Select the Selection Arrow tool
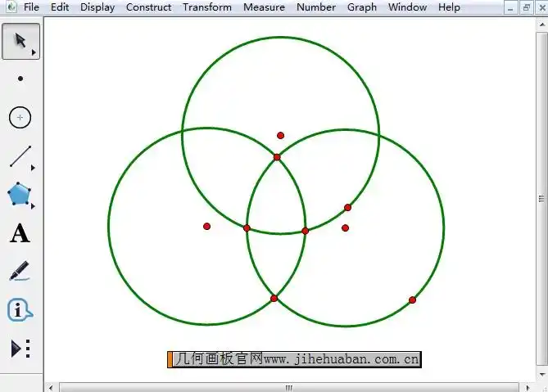This screenshot has width=548, height=392. pos(20,41)
